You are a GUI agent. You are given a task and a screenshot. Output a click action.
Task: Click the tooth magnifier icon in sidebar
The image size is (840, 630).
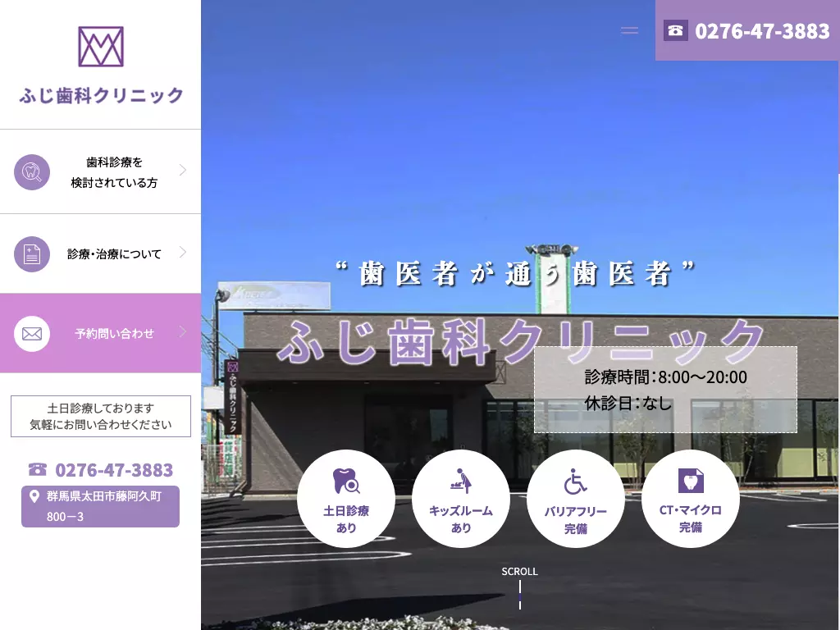tap(32, 172)
